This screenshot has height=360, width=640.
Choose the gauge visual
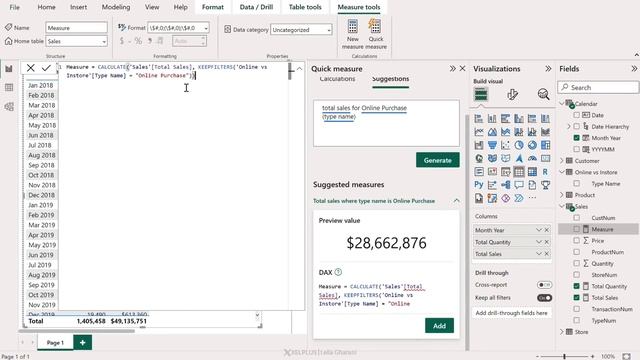532,158
